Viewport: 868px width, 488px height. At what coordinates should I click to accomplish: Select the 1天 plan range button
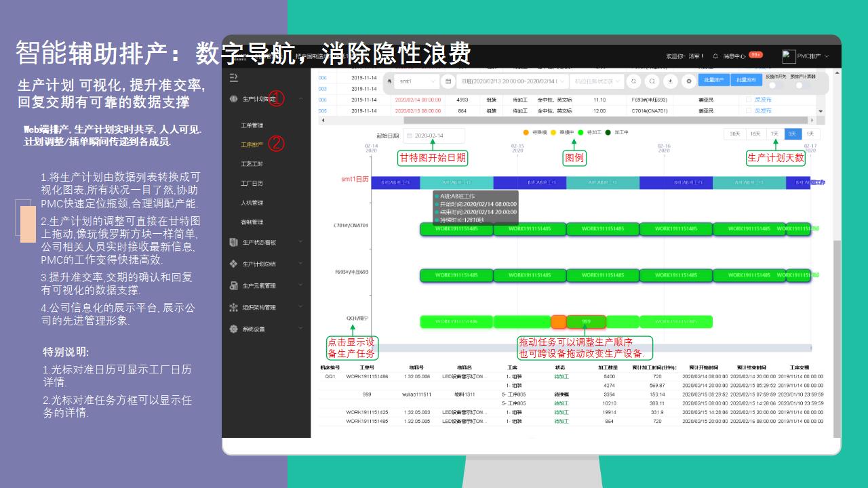click(810, 134)
